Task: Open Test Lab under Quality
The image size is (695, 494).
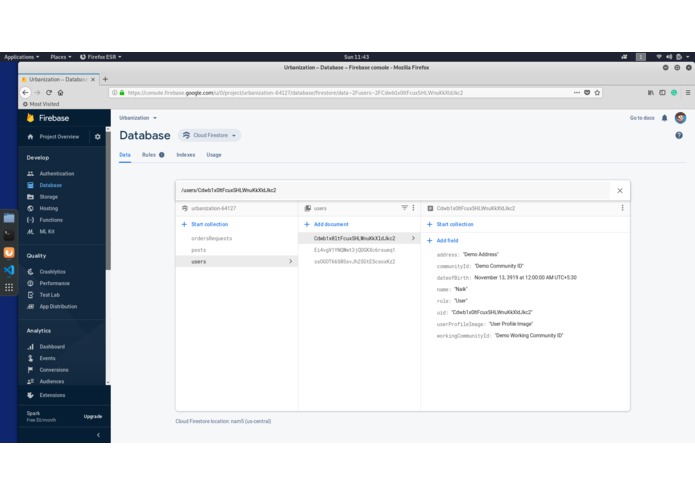Action: (x=49, y=295)
